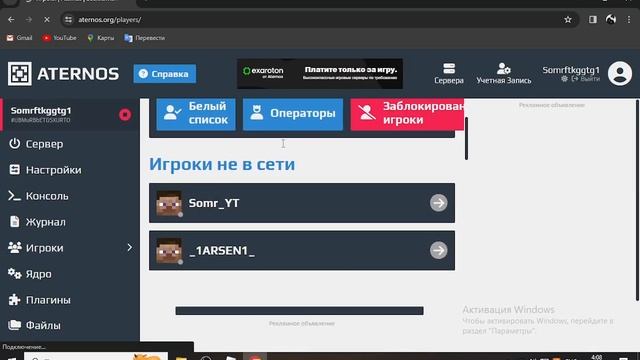The width and height of the screenshot is (640, 360).
Task: Open the Операторы operators button
Action: pos(293,113)
